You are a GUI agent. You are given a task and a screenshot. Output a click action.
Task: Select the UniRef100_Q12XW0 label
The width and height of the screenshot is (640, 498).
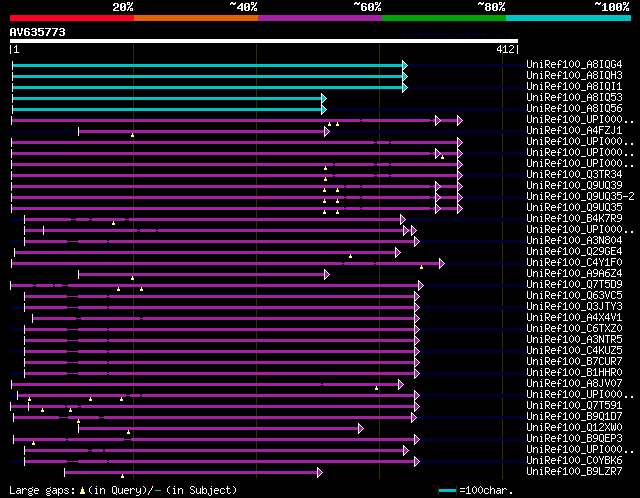574,428
